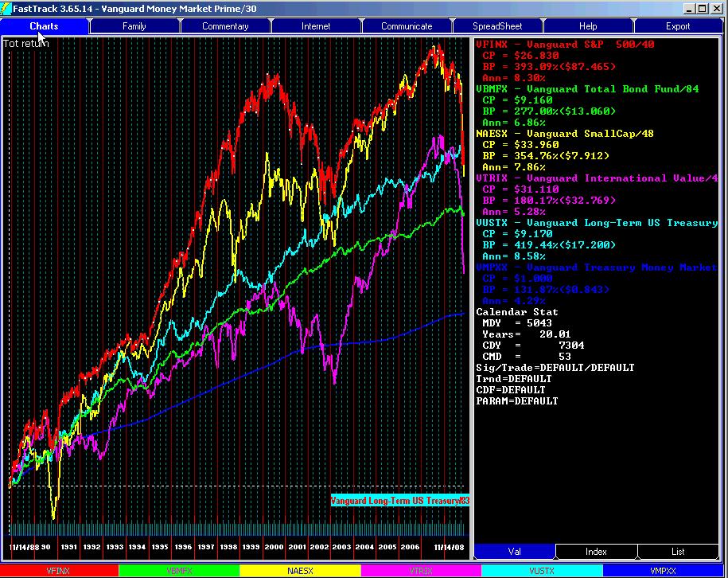Click the 'BP = 131.87%($0.843)' value
Image resolution: width=728 pixels, height=578 pixels.
[x=546, y=290]
